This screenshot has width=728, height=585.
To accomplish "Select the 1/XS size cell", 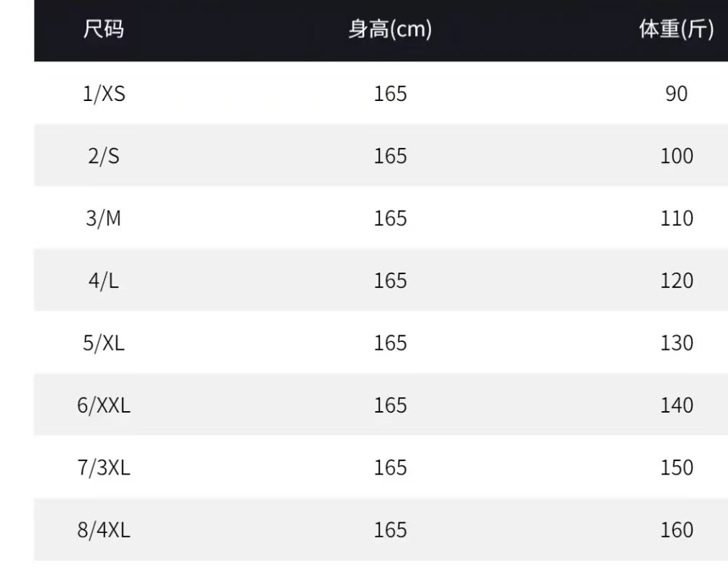I will [104, 93].
